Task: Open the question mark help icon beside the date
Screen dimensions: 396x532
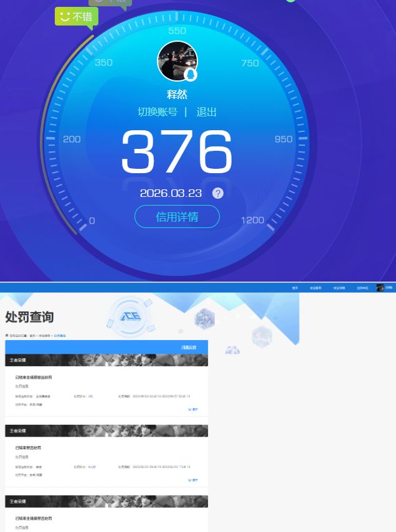Action: click(x=218, y=193)
